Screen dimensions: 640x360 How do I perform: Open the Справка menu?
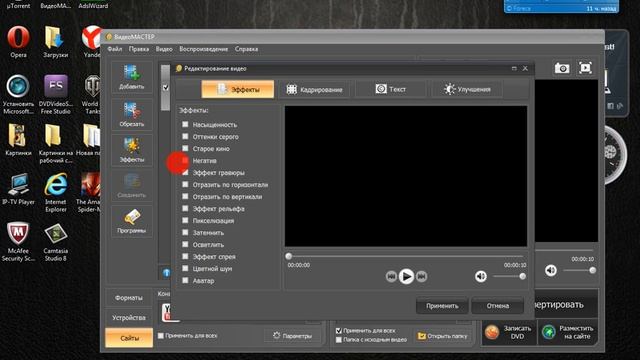246,49
